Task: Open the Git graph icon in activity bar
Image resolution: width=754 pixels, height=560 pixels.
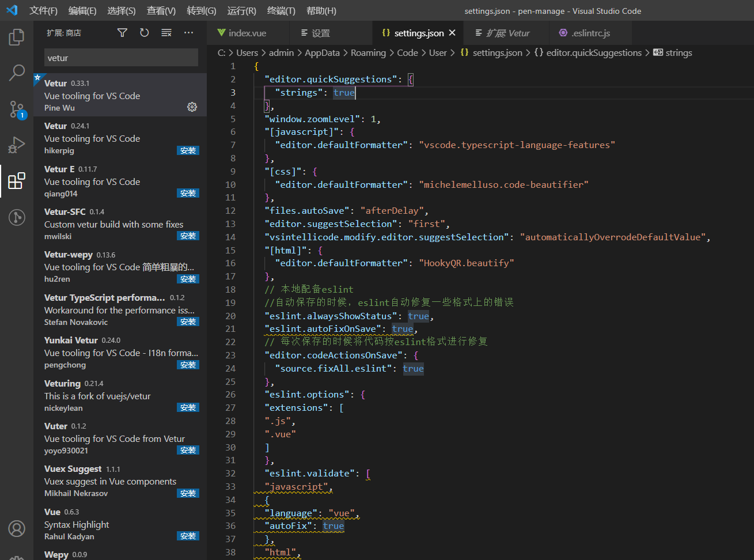Action: click(x=17, y=217)
